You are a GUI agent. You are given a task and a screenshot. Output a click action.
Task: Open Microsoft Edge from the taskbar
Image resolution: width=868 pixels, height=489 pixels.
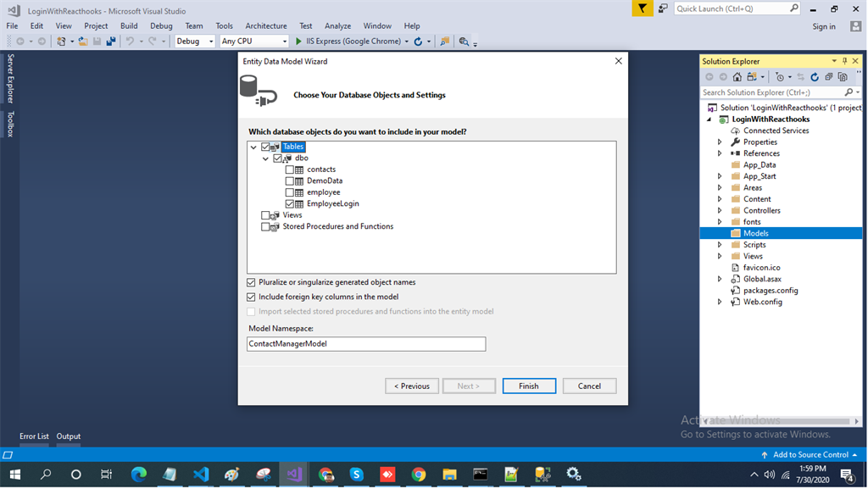(x=139, y=474)
